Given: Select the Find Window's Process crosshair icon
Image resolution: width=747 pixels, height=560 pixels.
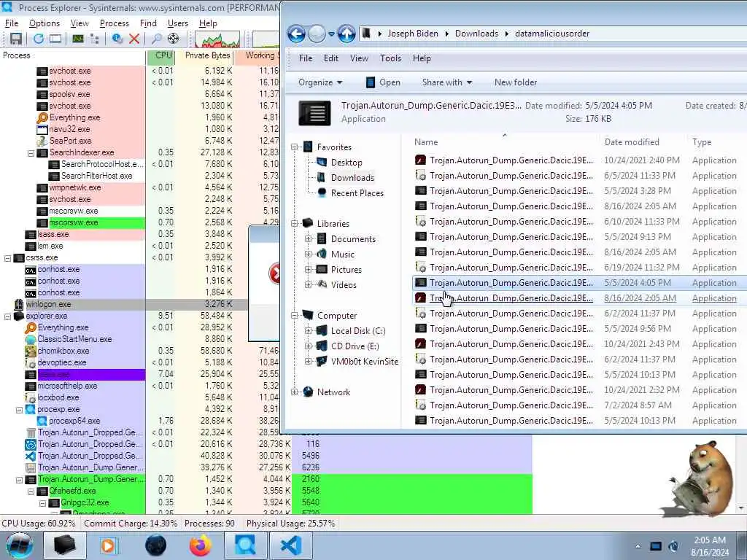Looking at the screenshot, I should click(x=174, y=39).
